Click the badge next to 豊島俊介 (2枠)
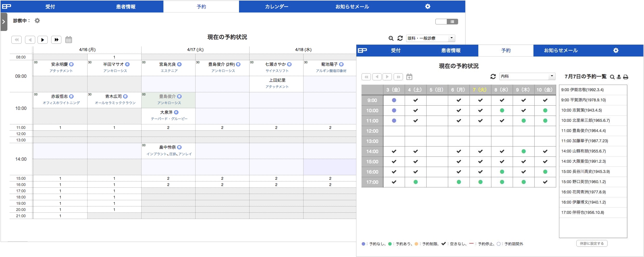Screen dimensions: 644x257 click(x=238, y=64)
